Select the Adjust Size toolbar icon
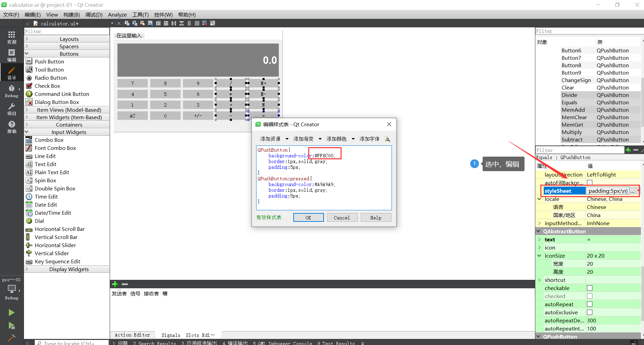The image size is (644, 345). pos(213,23)
